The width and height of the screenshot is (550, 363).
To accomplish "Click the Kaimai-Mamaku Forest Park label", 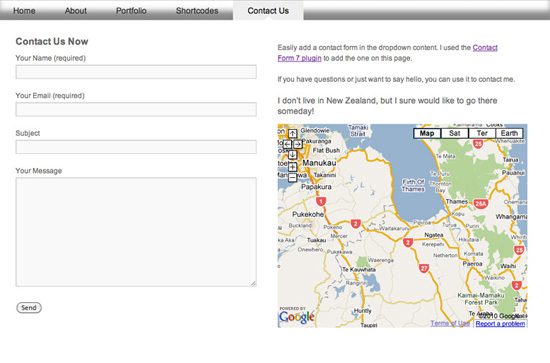I will (481, 299).
